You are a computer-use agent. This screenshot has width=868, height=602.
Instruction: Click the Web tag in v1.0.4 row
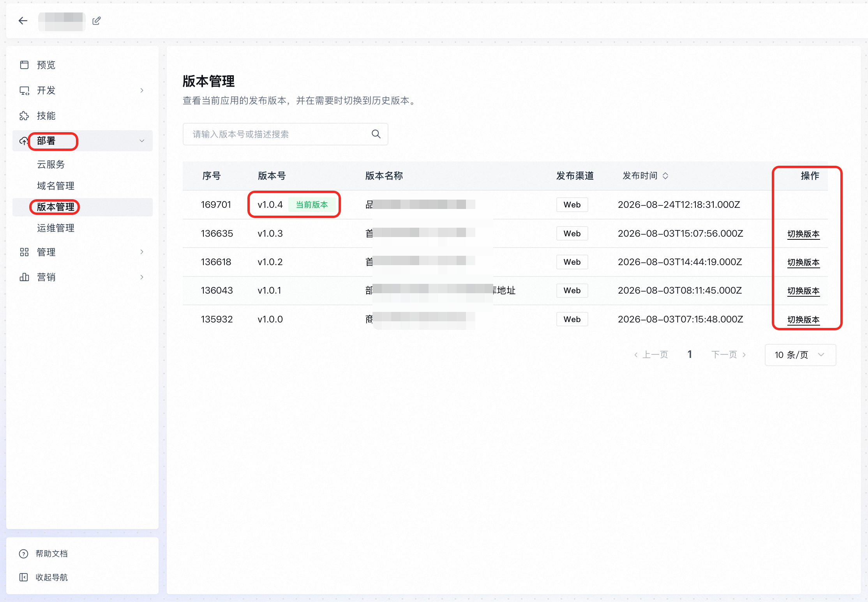[x=572, y=205]
